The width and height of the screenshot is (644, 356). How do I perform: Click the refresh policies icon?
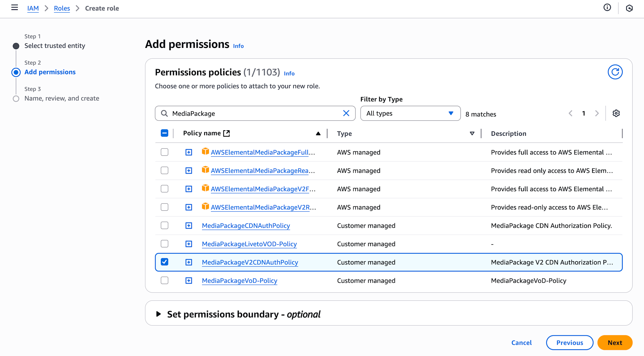[615, 72]
